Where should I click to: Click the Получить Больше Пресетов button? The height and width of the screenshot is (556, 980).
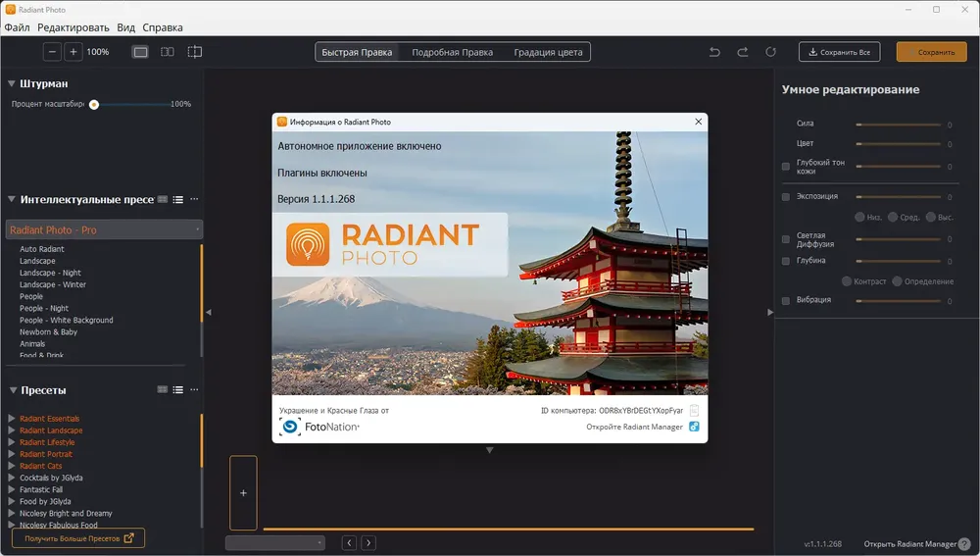pyautogui.click(x=78, y=538)
